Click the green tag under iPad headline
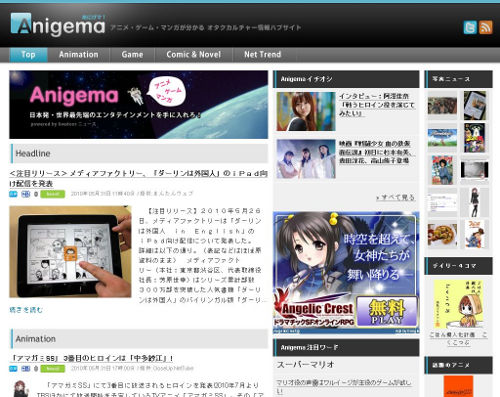 (x=53, y=194)
